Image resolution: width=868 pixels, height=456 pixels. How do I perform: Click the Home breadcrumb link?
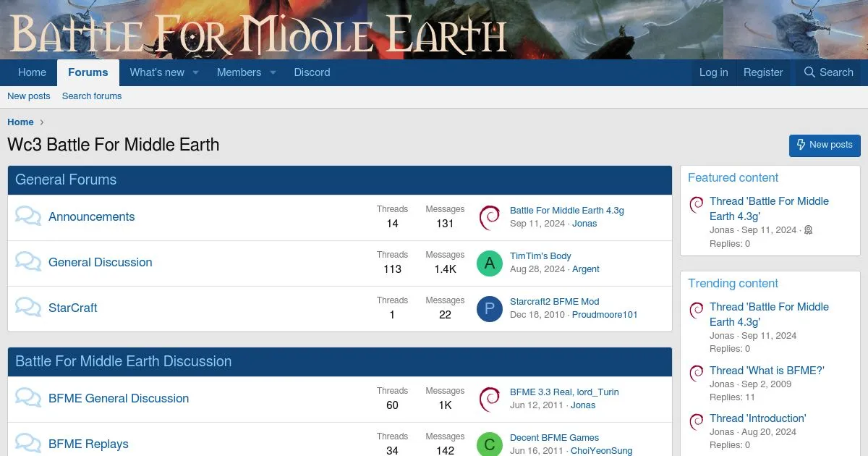coord(20,122)
